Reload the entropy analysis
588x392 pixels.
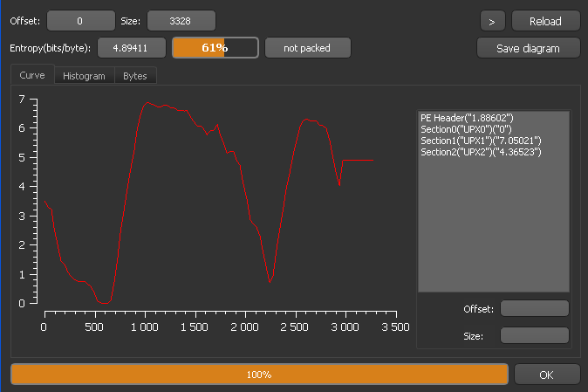coord(545,21)
